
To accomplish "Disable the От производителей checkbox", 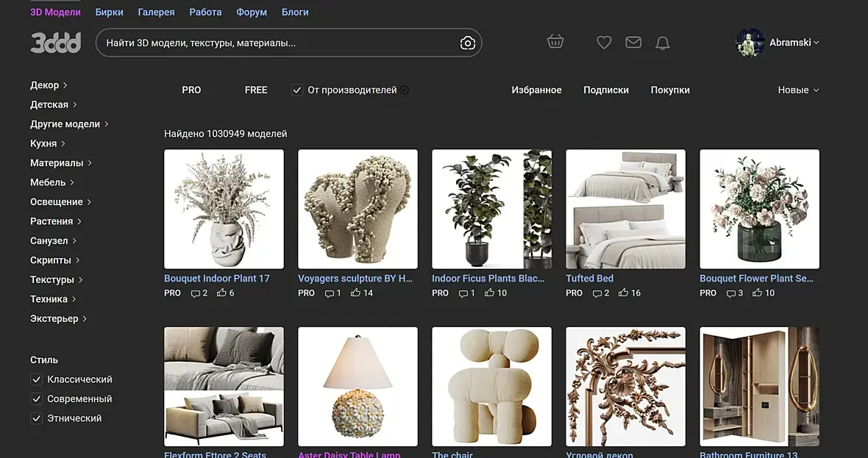I will [x=297, y=90].
